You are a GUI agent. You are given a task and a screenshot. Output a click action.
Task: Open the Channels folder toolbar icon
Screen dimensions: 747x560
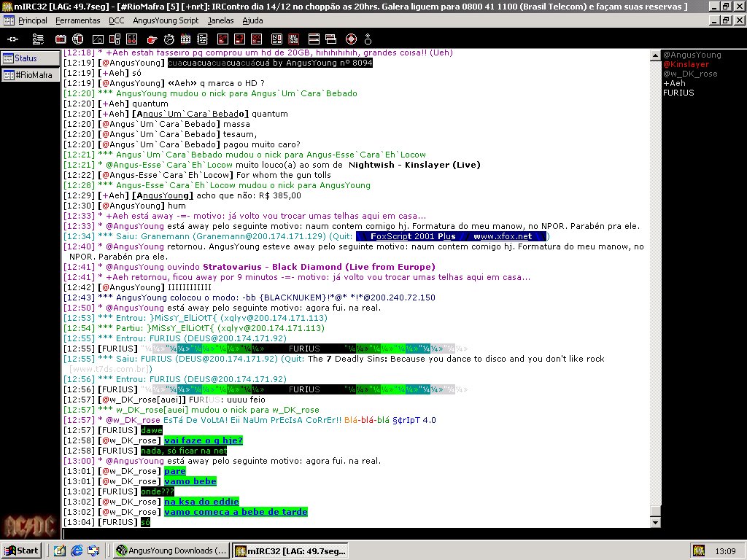coord(61,39)
